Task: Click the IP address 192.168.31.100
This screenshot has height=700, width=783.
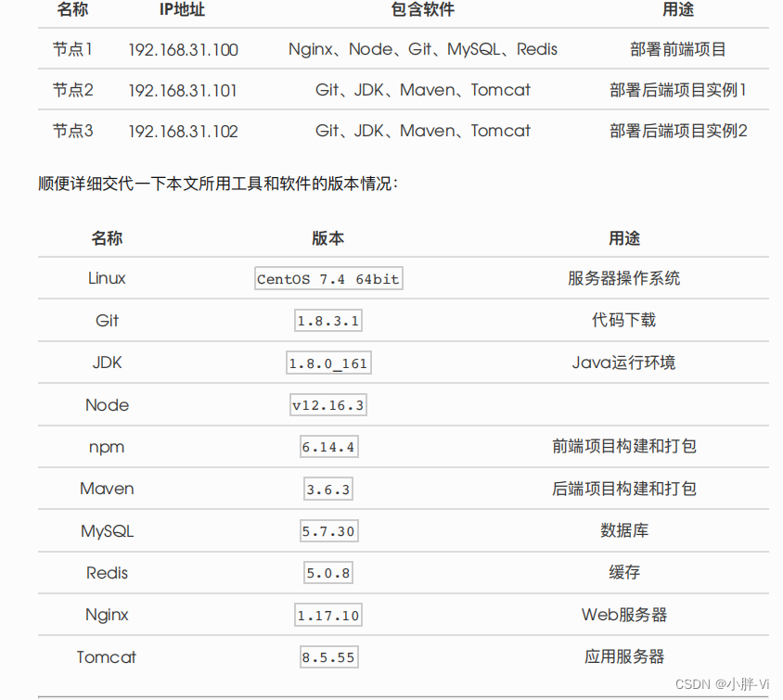Action: pyautogui.click(x=184, y=49)
